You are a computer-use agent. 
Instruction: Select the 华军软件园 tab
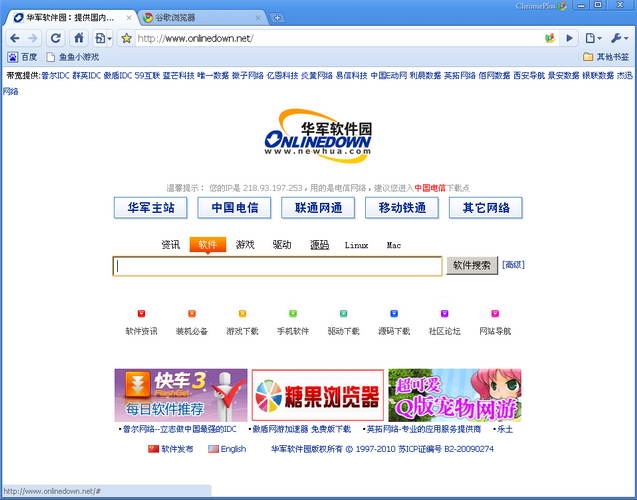coord(71,18)
